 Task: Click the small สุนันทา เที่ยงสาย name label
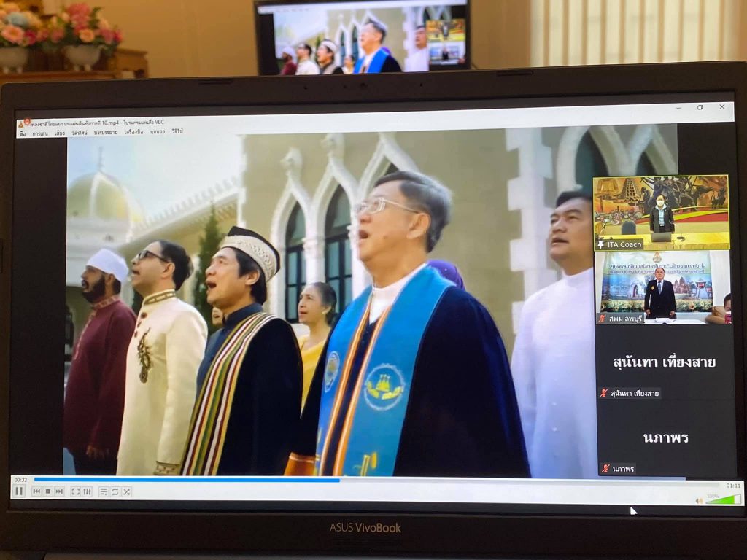pos(635,393)
